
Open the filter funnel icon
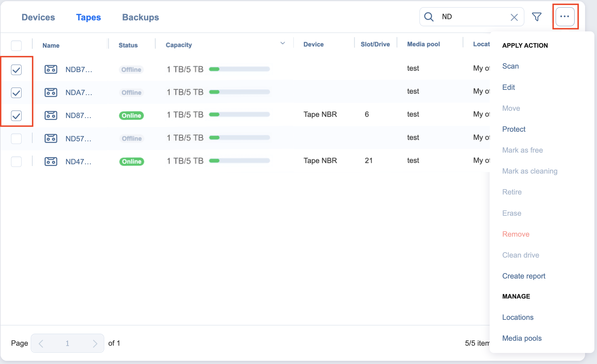tap(537, 17)
